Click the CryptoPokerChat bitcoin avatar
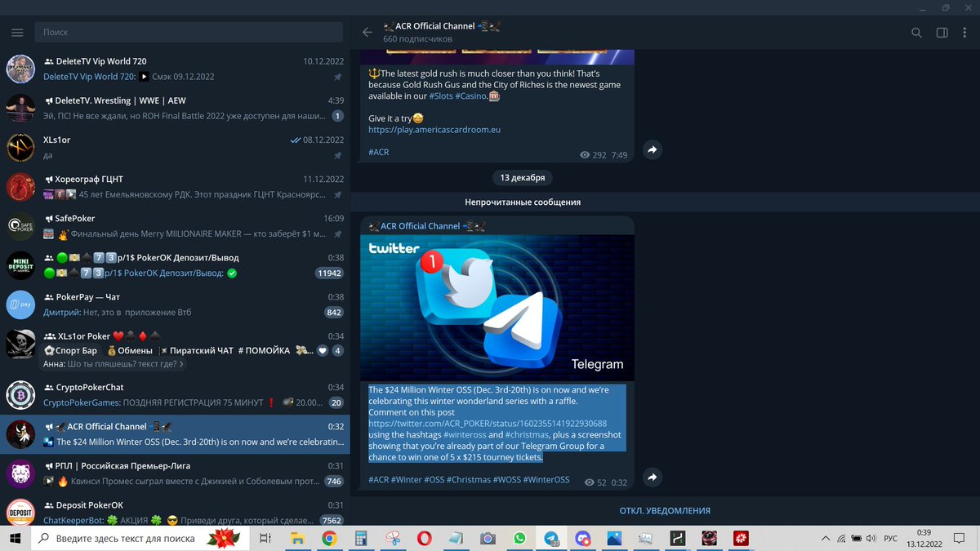 coord(20,395)
